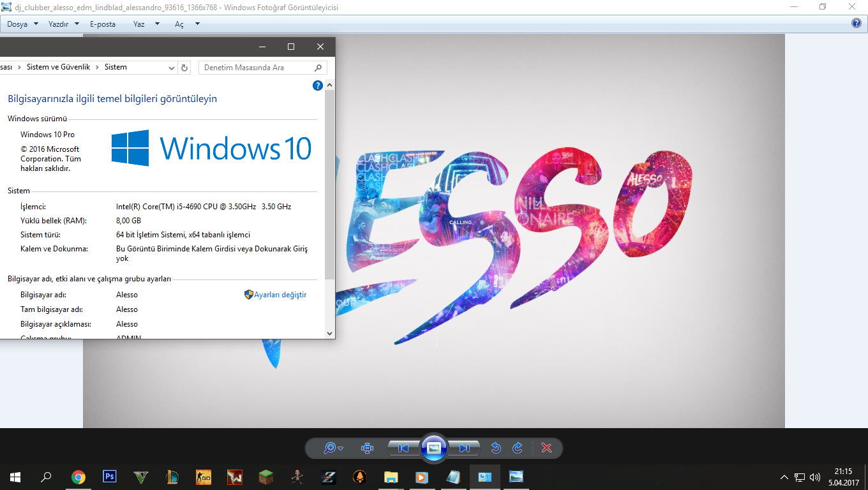This screenshot has width=868, height=490.
Task: Click the Kalem ve Dokunma label
Action: (54, 249)
